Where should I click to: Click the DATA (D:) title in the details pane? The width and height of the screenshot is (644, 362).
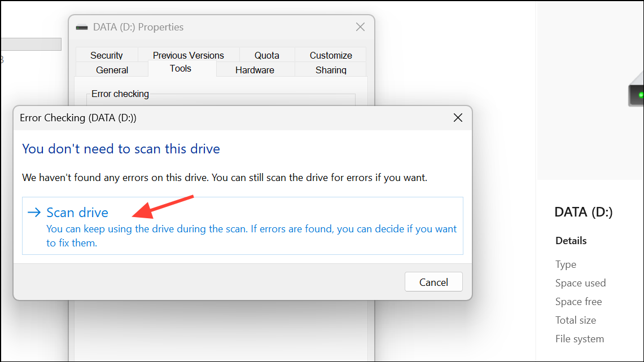(x=584, y=211)
